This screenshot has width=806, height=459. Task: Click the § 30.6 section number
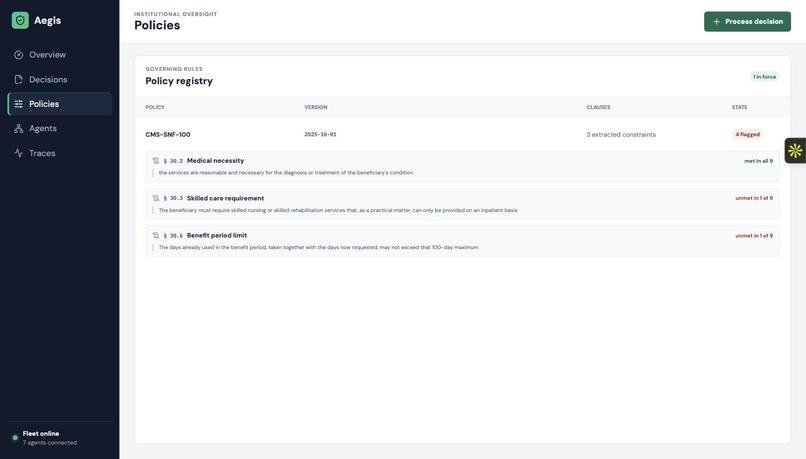pyautogui.click(x=173, y=235)
